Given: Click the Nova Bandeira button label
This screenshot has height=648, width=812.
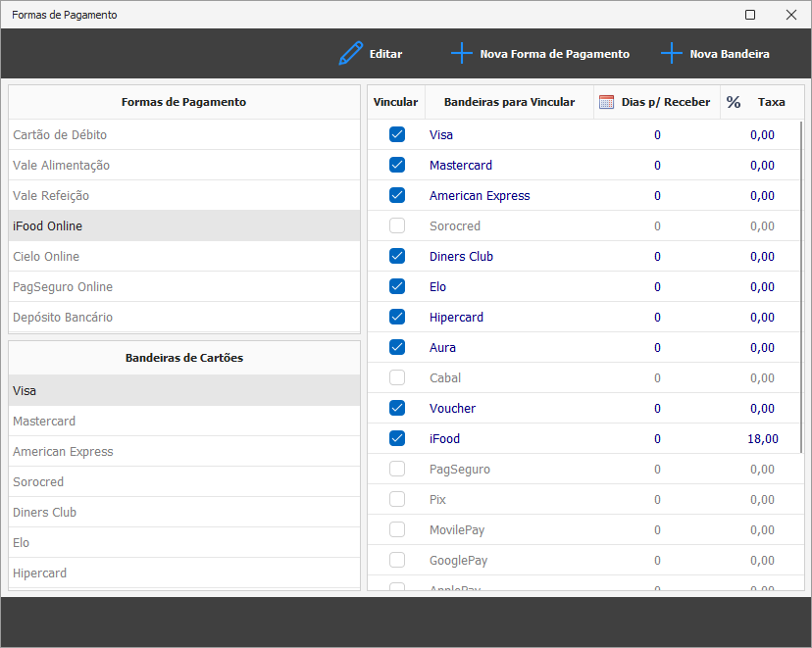Looking at the screenshot, I should 730,54.
